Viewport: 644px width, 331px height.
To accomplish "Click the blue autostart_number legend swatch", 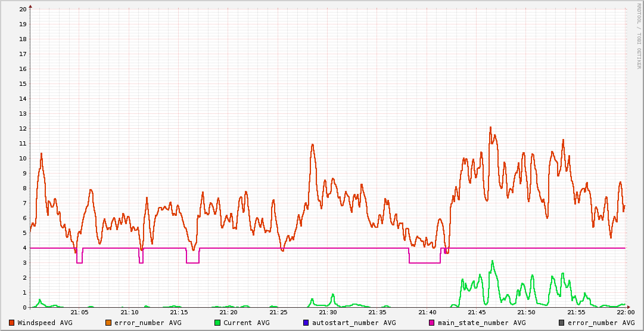I will tap(306, 323).
